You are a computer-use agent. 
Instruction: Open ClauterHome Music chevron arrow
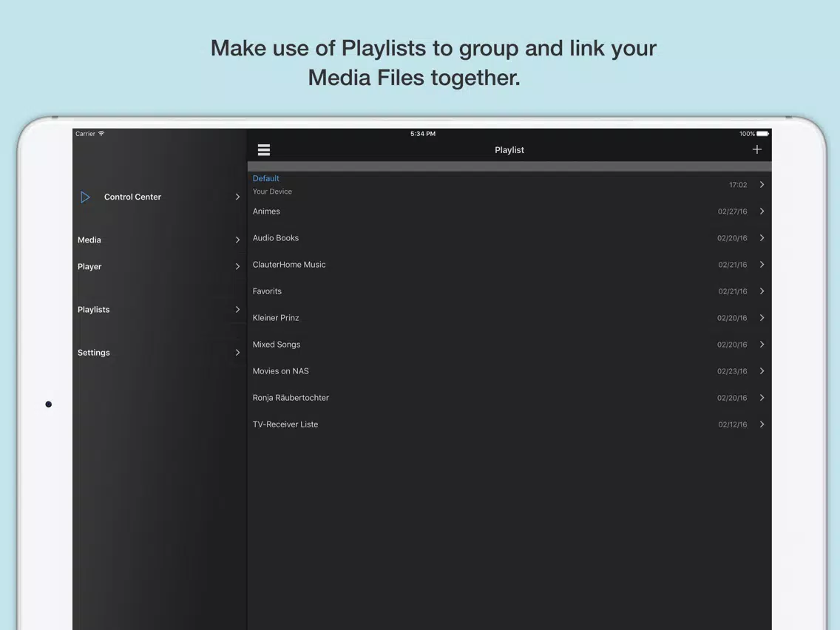(762, 265)
